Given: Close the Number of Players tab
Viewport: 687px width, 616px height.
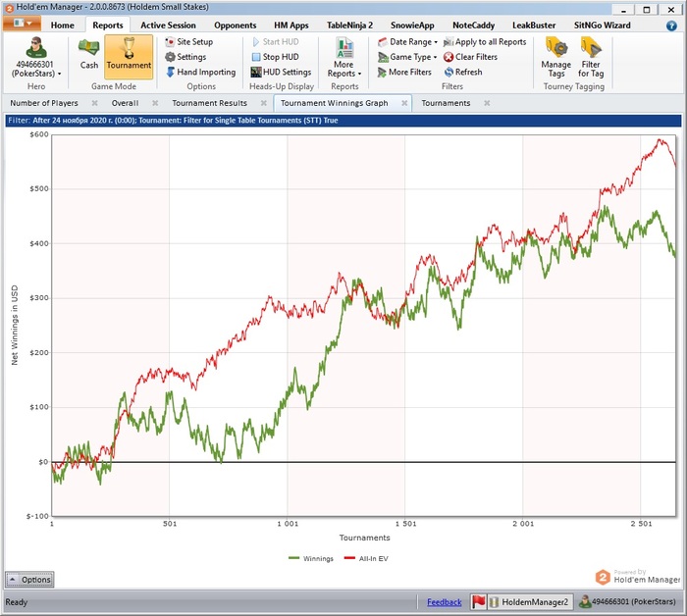Looking at the screenshot, I should (x=94, y=103).
